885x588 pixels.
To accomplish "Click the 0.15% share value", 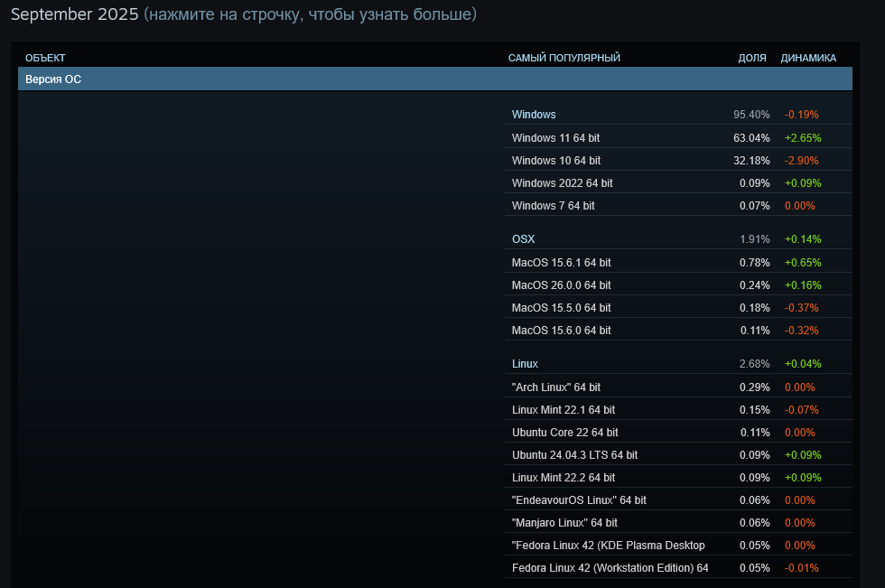I will pos(755,410).
